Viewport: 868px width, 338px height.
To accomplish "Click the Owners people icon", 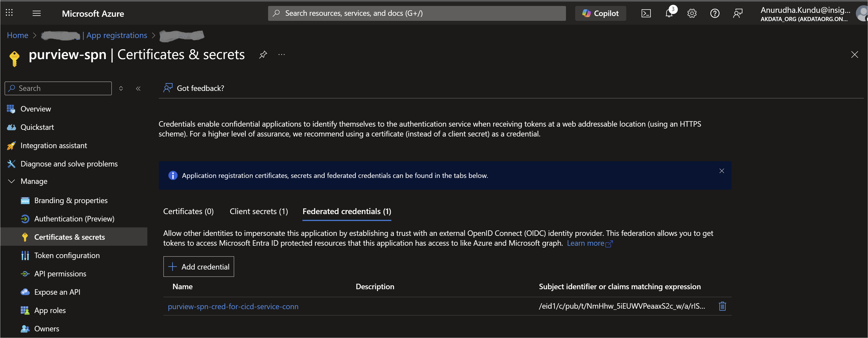I will pos(25,329).
